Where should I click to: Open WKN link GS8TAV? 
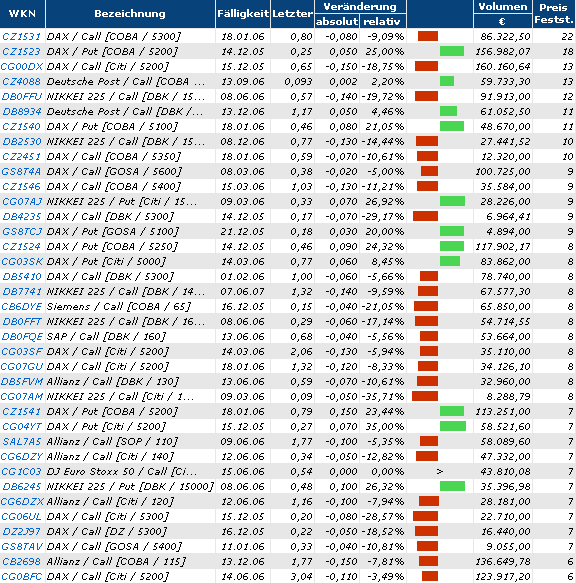point(22,547)
